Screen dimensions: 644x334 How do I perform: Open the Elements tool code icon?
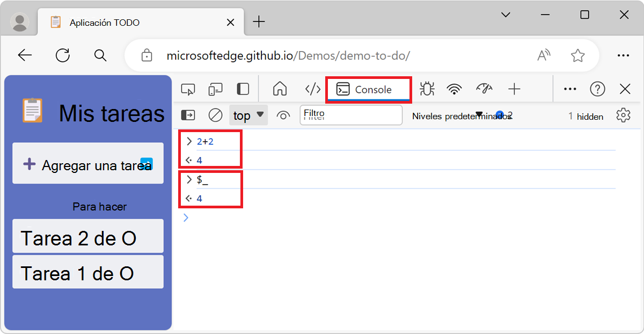[x=313, y=89]
